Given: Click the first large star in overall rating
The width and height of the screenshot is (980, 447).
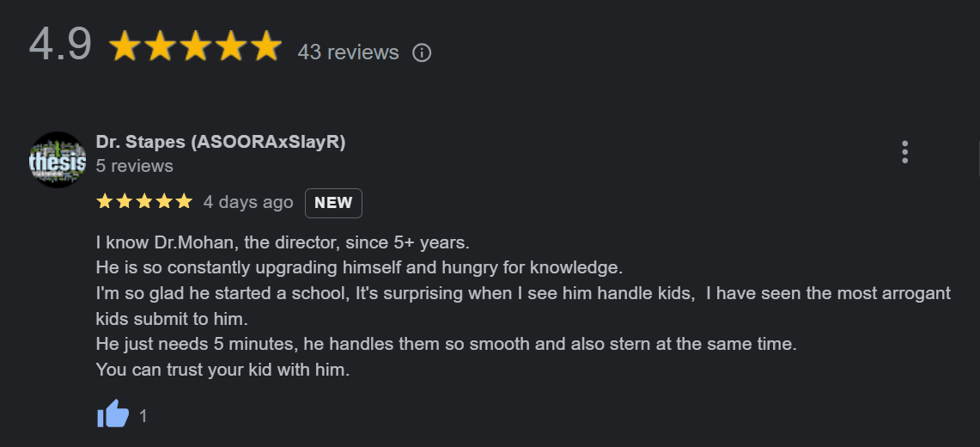Looking at the screenshot, I should click(125, 47).
